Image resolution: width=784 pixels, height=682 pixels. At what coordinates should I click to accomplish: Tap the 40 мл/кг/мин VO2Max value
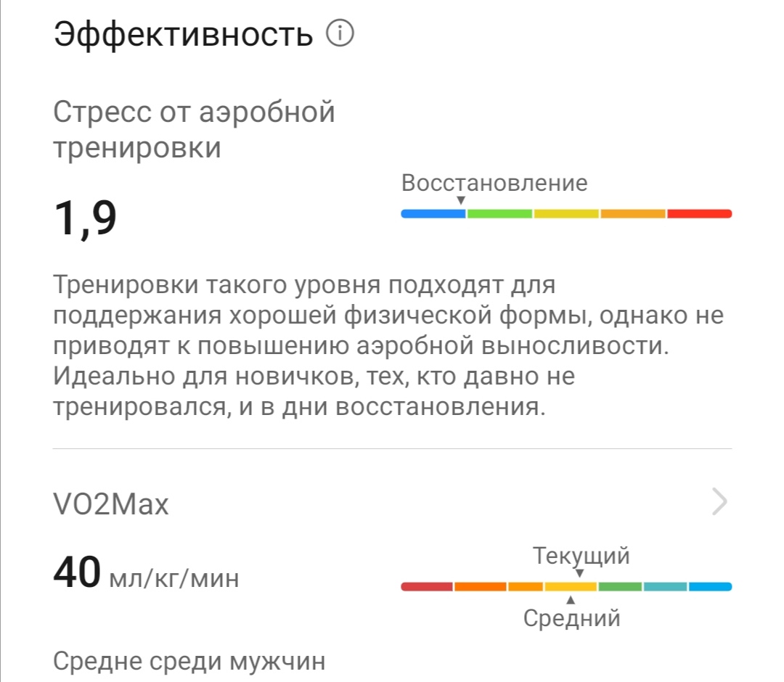click(x=146, y=573)
